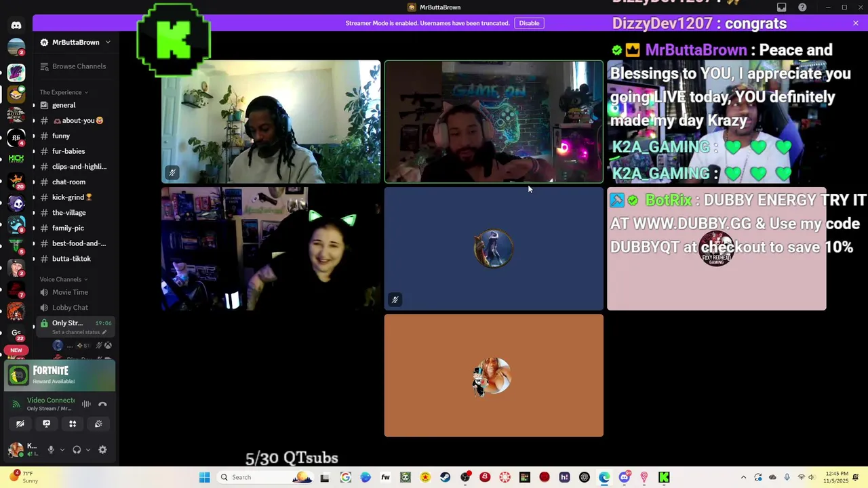
Task: Open the taskbar clock and date
Action: 835,477
